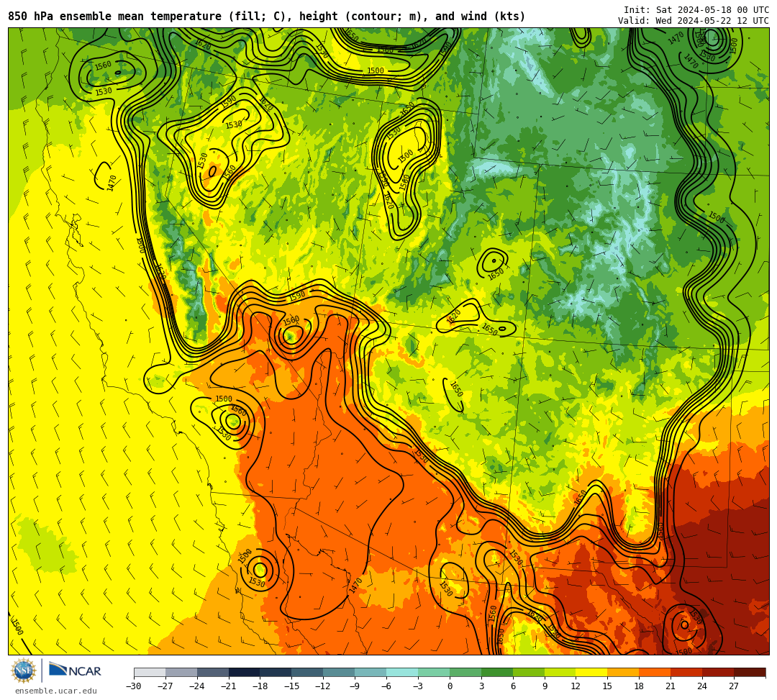The height and width of the screenshot is (700, 777).
Task: Pick the yellow swatch between 12 and 15
Action: coord(592,672)
